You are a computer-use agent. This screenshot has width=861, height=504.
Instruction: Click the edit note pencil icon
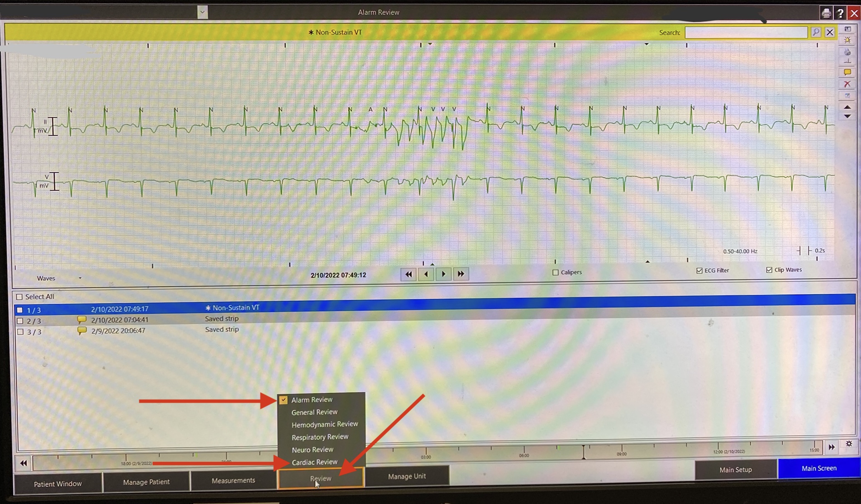click(x=847, y=96)
